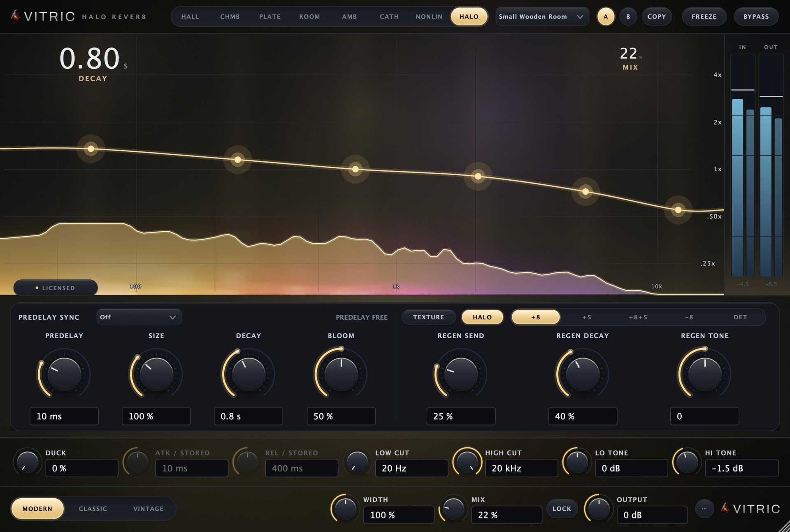Toggle the HALO mode button in regen section
This screenshot has height=532, width=790.
[482, 317]
